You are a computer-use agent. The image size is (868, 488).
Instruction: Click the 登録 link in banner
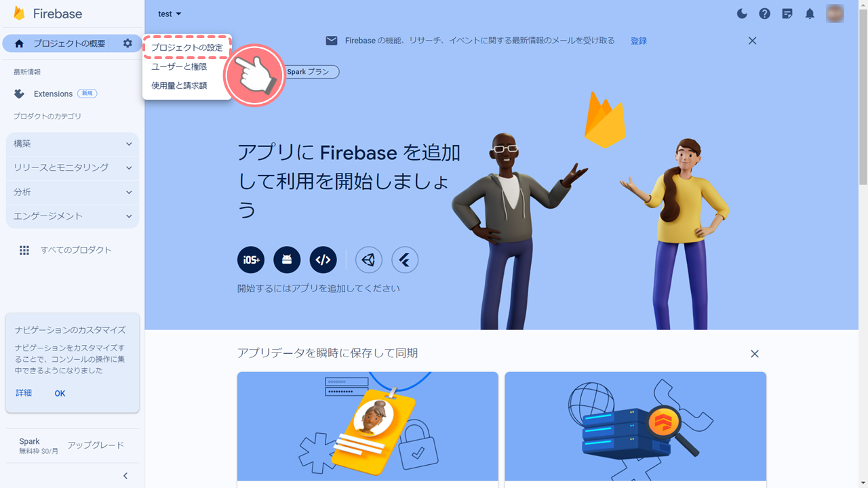pyautogui.click(x=639, y=41)
